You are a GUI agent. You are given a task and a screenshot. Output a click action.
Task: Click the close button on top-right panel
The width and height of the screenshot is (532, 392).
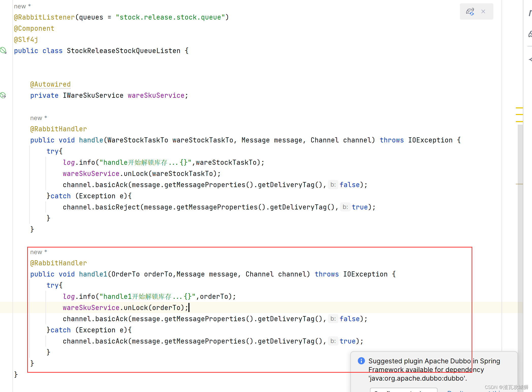pyautogui.click(x=483, y=11)
